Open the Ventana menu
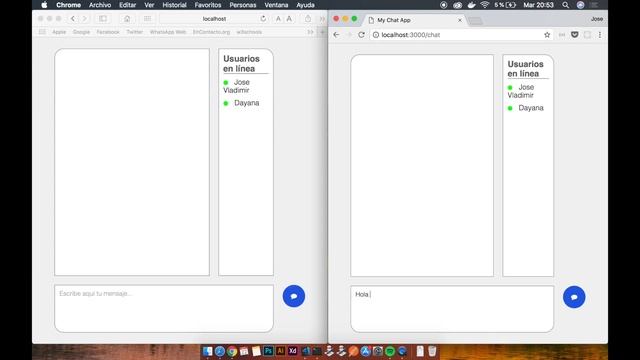The image size is (640, 360). [x=276, y=5]
